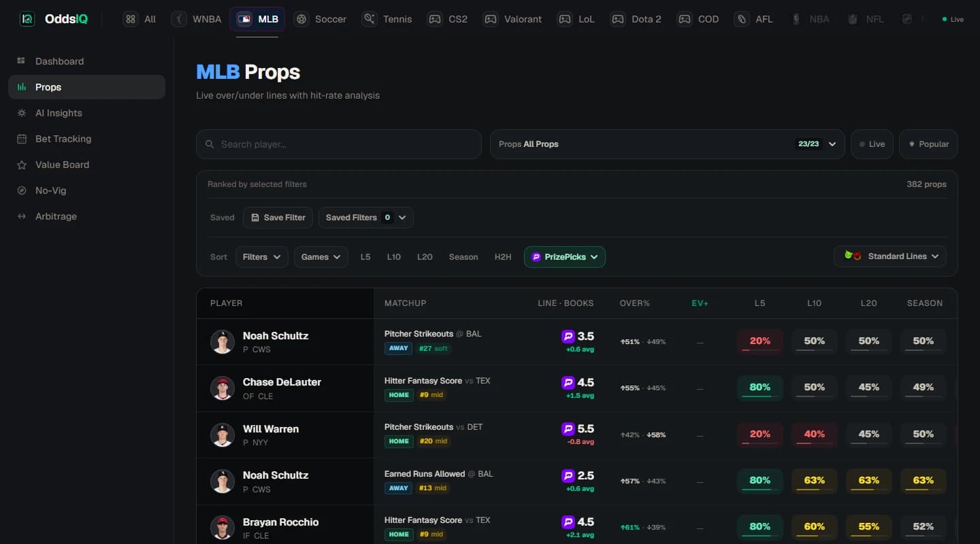Click the search magnifier icon
The image size is (980, 544).
[210, 144]
